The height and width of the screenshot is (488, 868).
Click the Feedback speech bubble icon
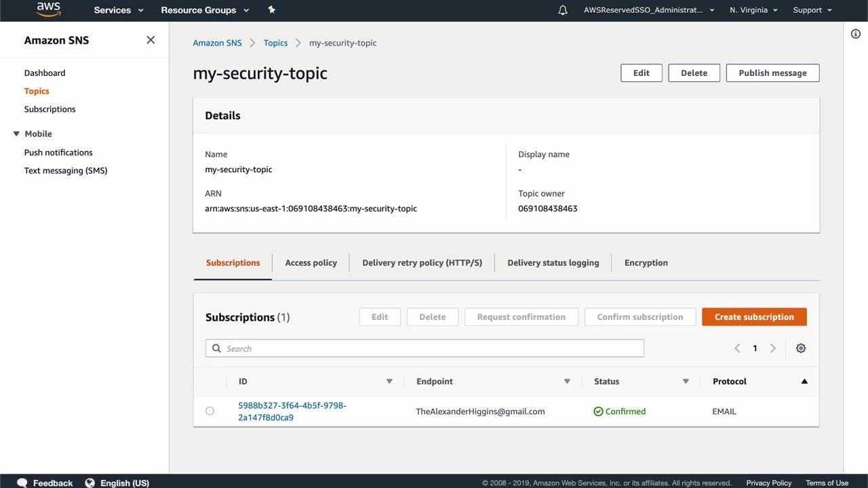tap(22, 483)
